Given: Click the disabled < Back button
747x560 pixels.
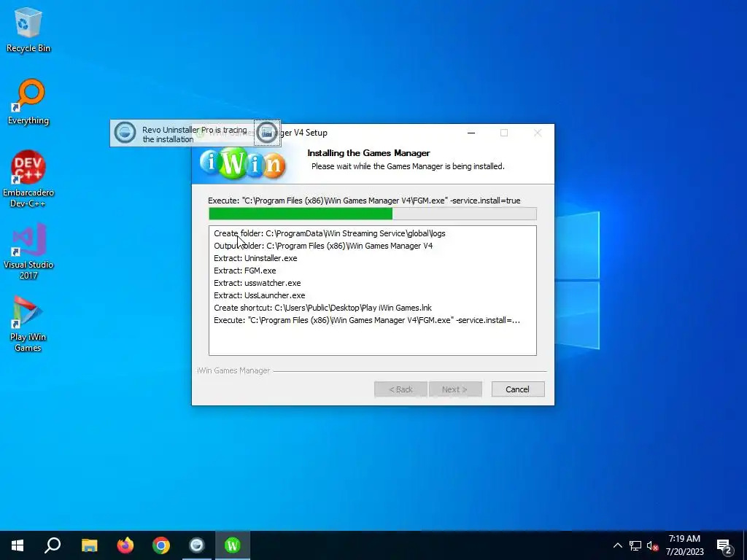Looking at the screenshot, I should pos(401,389).
